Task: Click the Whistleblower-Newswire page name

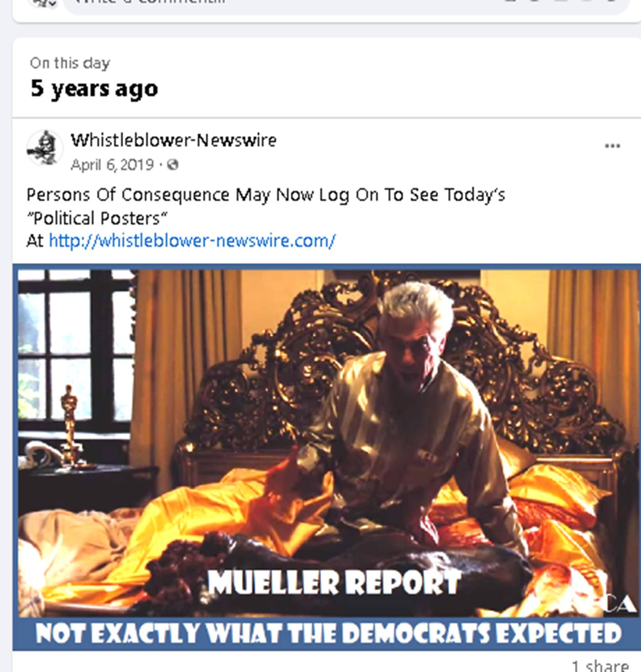Action: pos(173,140)
